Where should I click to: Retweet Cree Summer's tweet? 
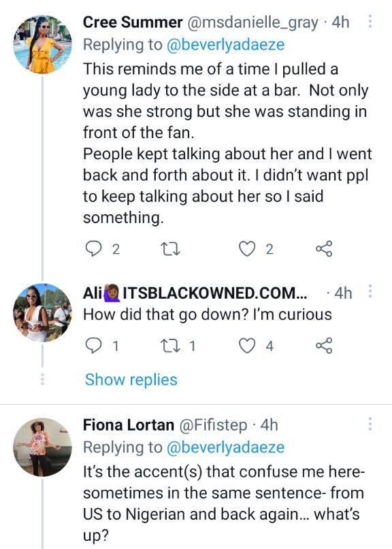[170, 249]
